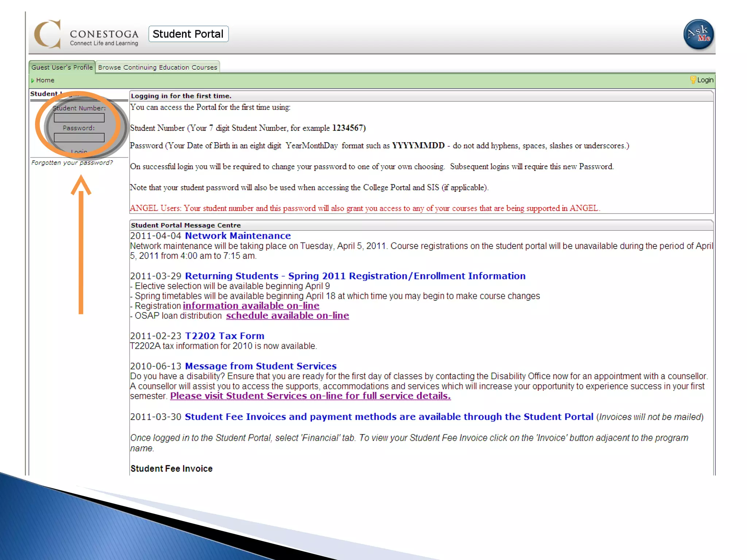Screen dimensions: 747x560
Task: Open Student Fee Invoices and payment methods heading
Action: click(389, 417)
